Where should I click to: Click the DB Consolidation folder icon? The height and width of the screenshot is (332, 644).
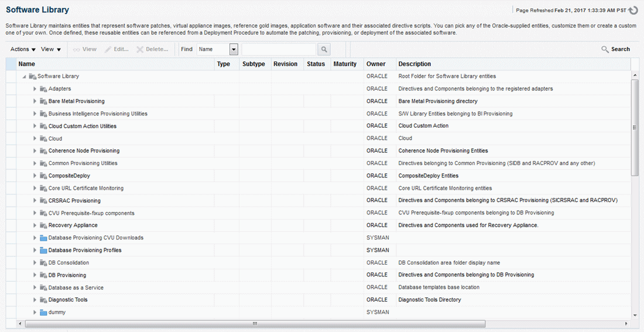(x=43, y=262)
